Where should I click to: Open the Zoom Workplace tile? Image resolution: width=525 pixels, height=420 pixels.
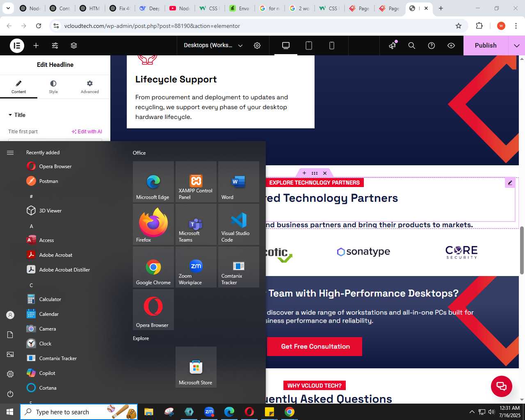pyautogui.click(x=196, y=267)
